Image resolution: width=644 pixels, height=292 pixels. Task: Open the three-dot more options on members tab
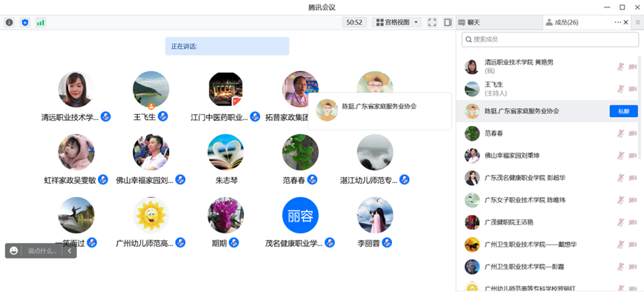pyautogui.click(x=618, y=22)
